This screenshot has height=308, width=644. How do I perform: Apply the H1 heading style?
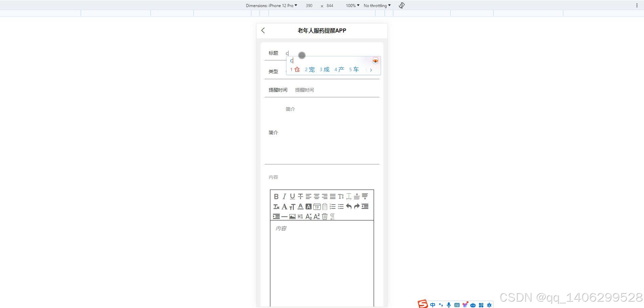click(300, 217)
